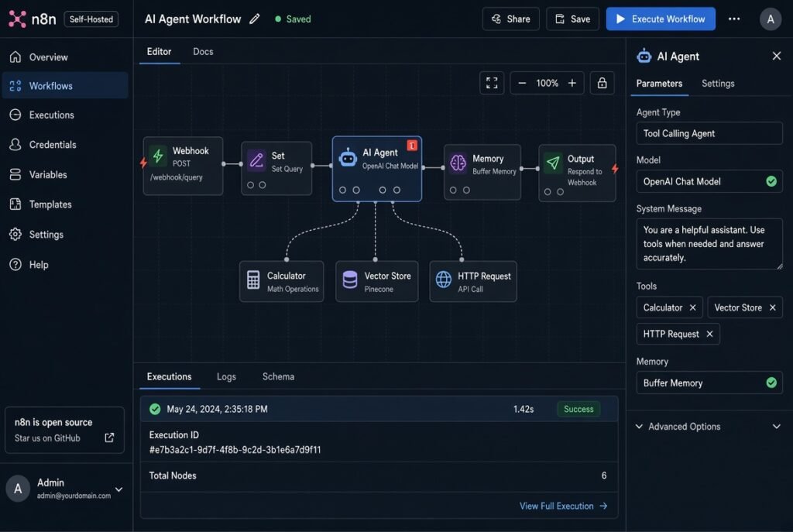This screenshot has height=532, width=793.
Task: Open the Memory Buffer Memory dropdown
Action: [x=709, y=383]
